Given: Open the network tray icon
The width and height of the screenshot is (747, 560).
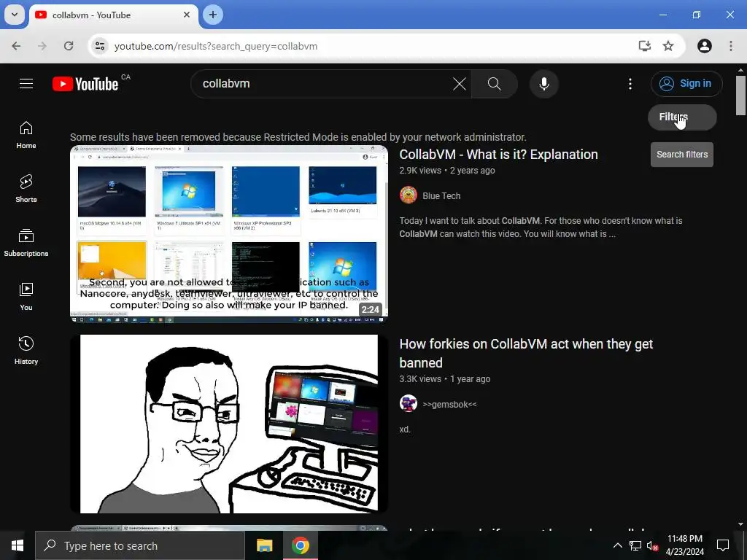Looking at the screenshot, I should click(635, 545).
